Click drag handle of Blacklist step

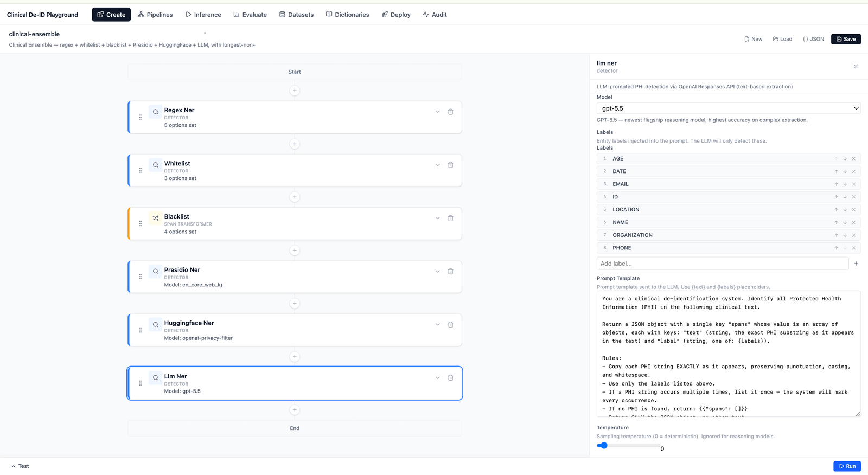[x=141, y=223]
